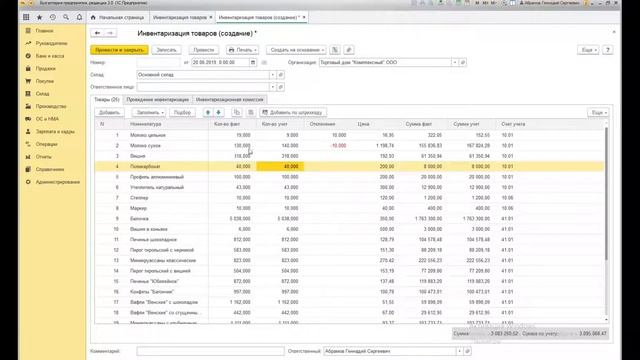The image size is (640, 360).
Task: Open the top Еще menu
Action: tap(589, 50)
